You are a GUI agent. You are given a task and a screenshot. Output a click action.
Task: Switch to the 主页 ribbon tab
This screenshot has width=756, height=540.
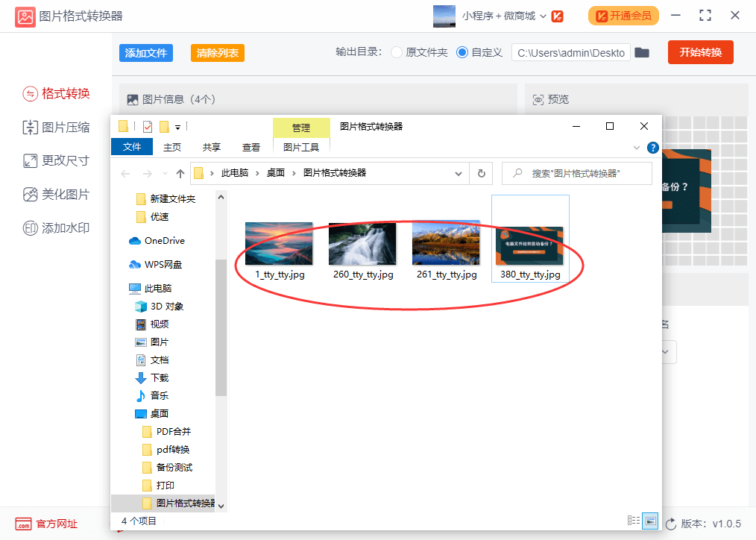171,147
